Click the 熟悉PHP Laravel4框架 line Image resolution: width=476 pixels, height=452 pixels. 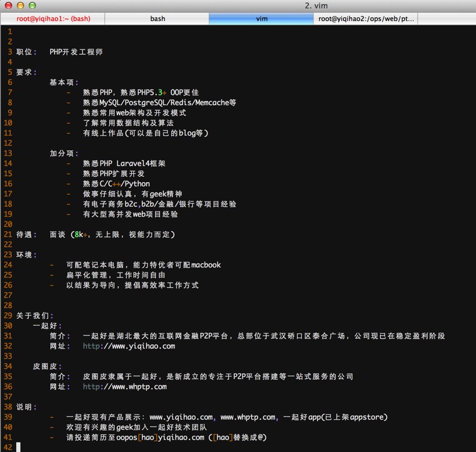[x=124, y=164]
